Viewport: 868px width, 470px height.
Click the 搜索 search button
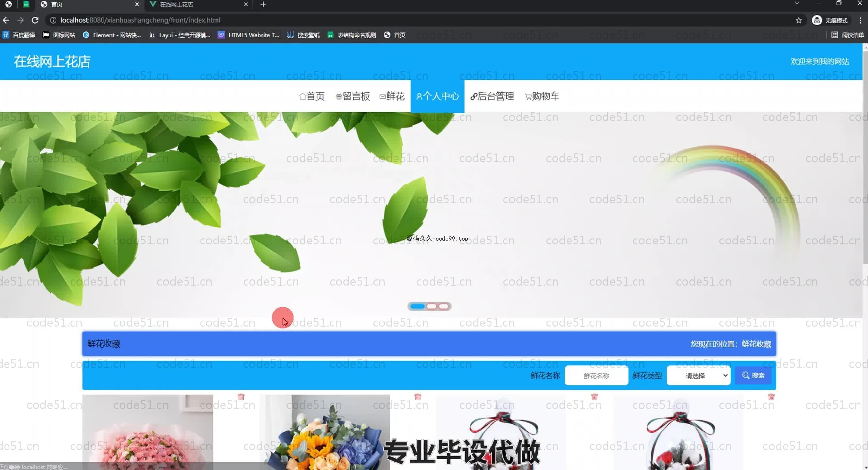pyautogui.click(x=753, y=376)
